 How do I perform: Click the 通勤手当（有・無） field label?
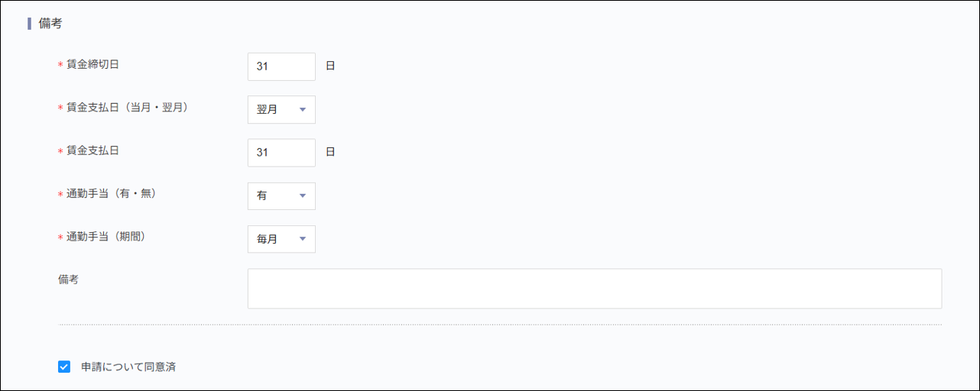pyautogui.click(x=111, y=194)
